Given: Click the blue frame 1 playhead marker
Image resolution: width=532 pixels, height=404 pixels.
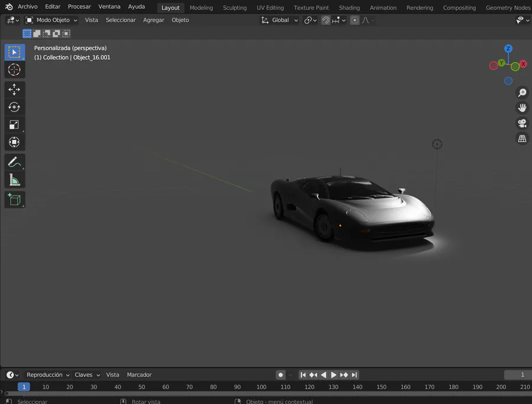Looking at the screenshot, I should 24,387.
